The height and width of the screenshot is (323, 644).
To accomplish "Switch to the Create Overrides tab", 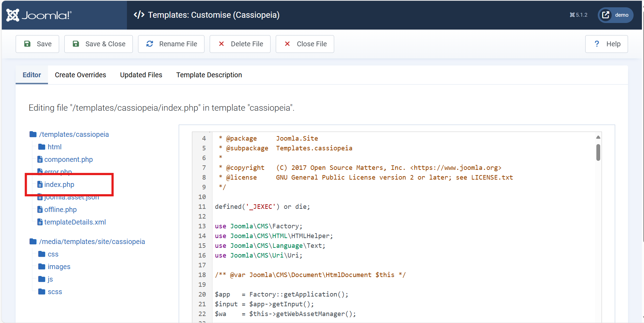I will tap(80, 75).
